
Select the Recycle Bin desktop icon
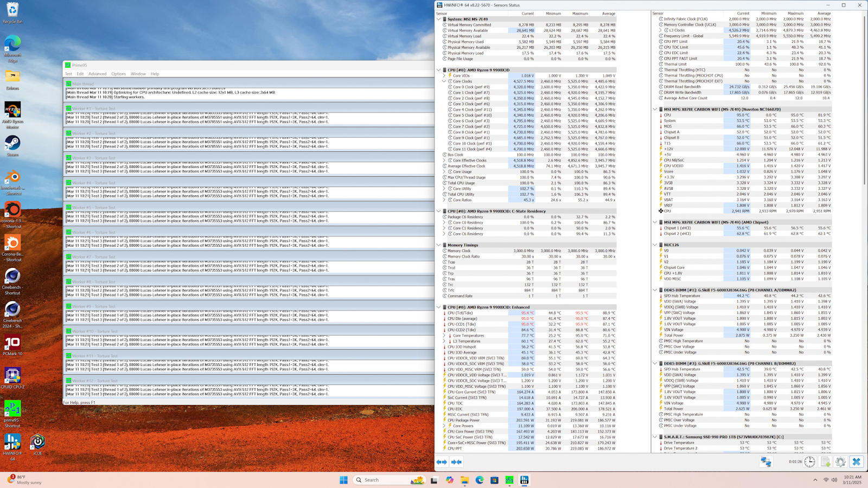[x=12, y=13]
